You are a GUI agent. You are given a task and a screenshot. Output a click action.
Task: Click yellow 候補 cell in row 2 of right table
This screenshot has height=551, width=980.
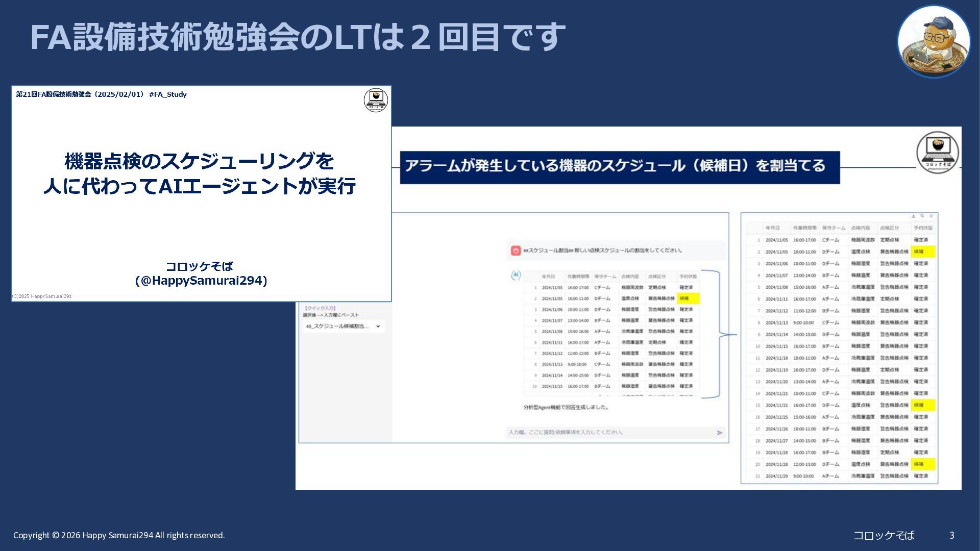click(x=923, y=252)
